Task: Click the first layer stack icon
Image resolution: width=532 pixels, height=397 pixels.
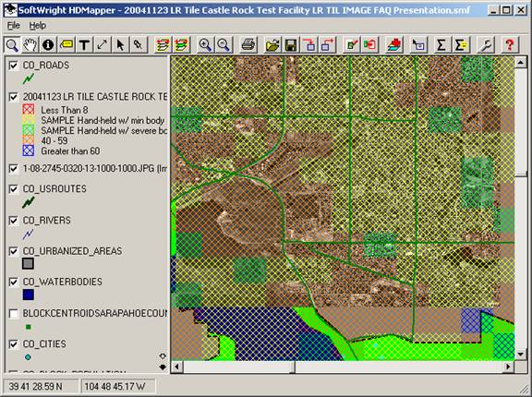Action: (163, 44)
